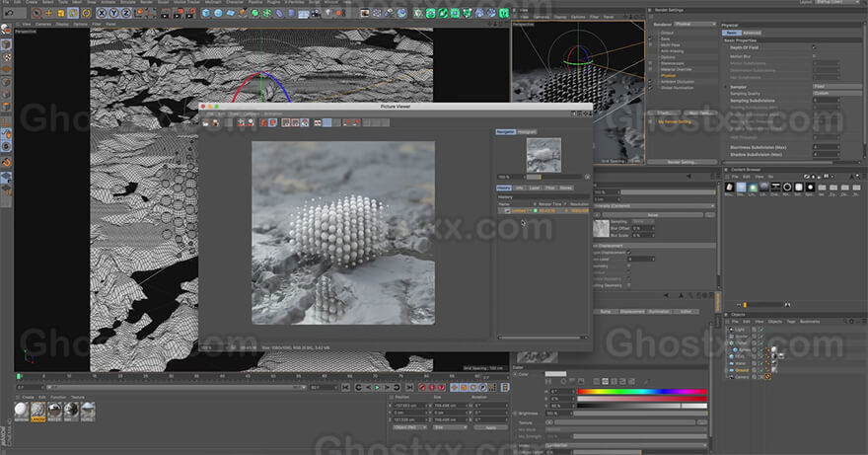
Task: Open the Sampling Quality dropdown
Action: (x=837, y=93)
